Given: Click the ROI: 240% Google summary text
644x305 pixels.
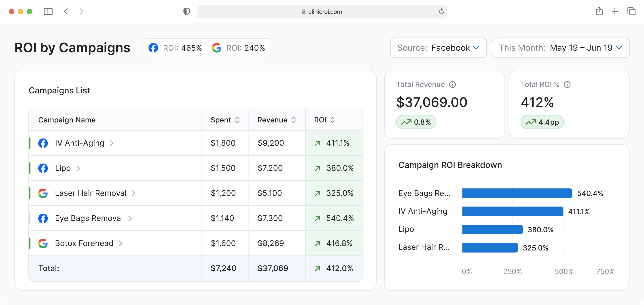Looking at the screenshot, I should click(x=246, y=48).
